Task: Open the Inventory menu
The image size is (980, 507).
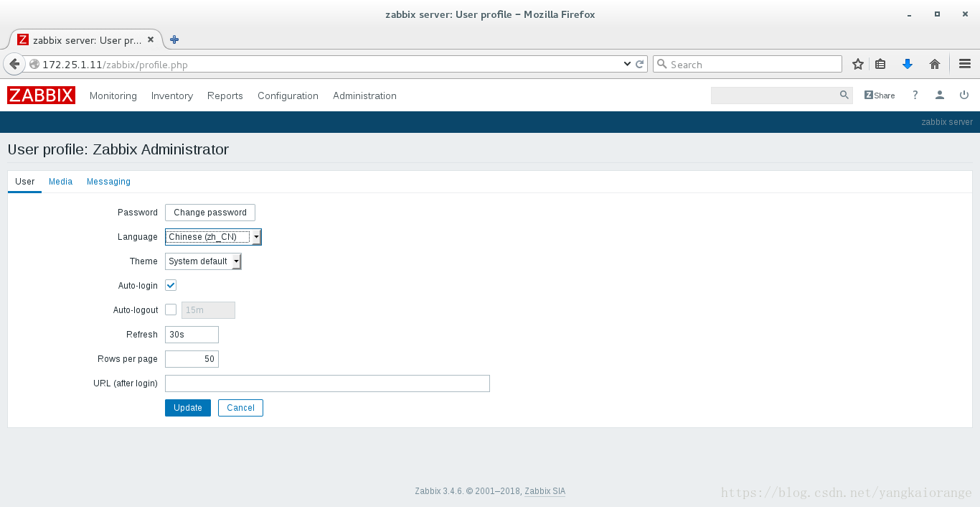Action: click(172, 96)
